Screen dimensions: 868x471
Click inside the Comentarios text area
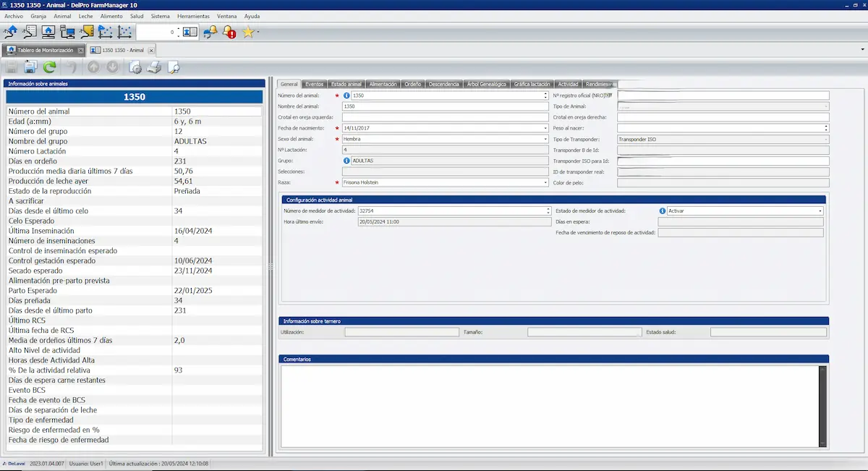(550, 405)
